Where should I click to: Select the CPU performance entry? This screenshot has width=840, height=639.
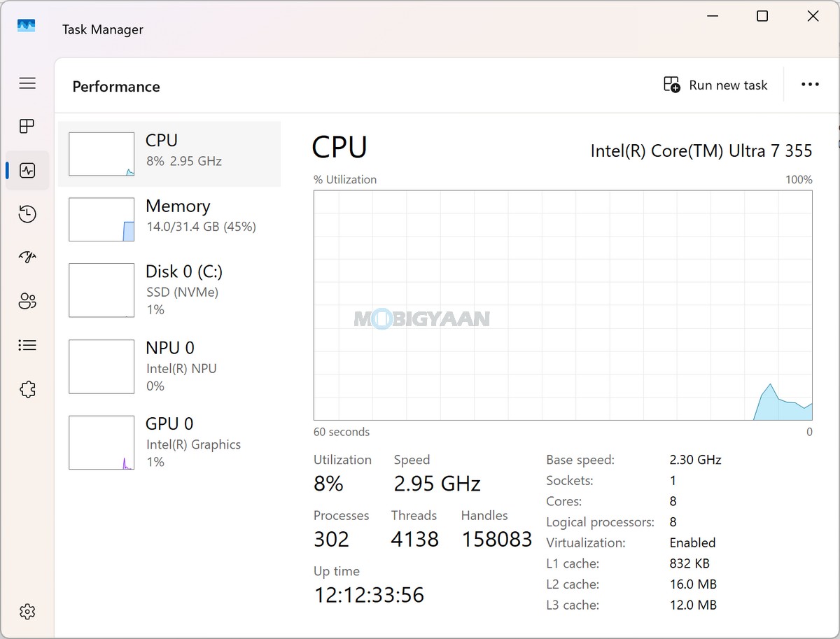click(169, 154)
